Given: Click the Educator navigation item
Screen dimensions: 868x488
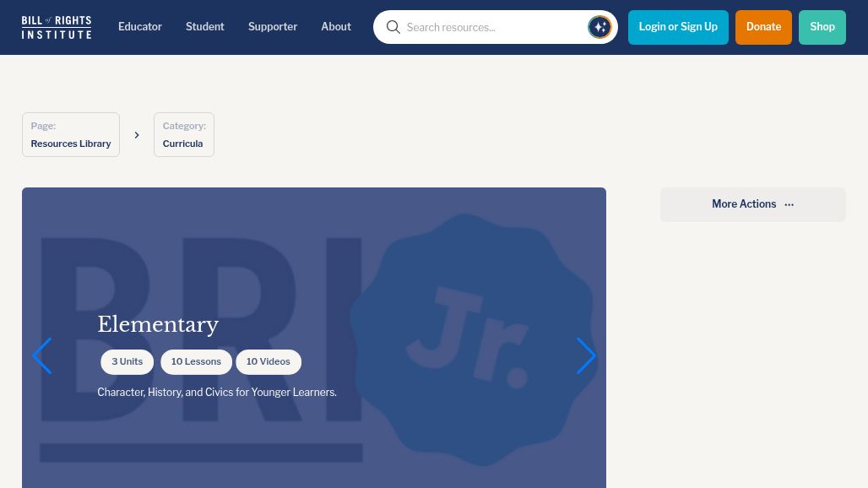Looking at the screenshot, I should coord(139,26).
